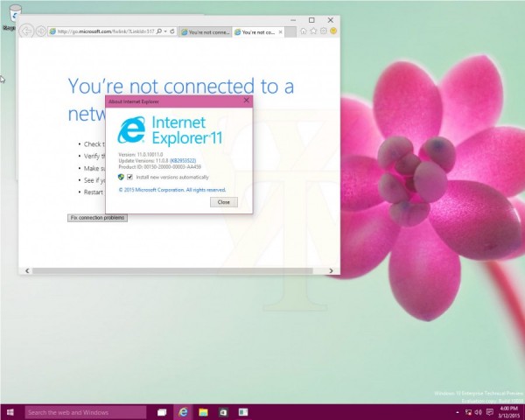Click the volume speaker tray icon
525x420 pixels.
pyautogui.click(x=479, y=412)
